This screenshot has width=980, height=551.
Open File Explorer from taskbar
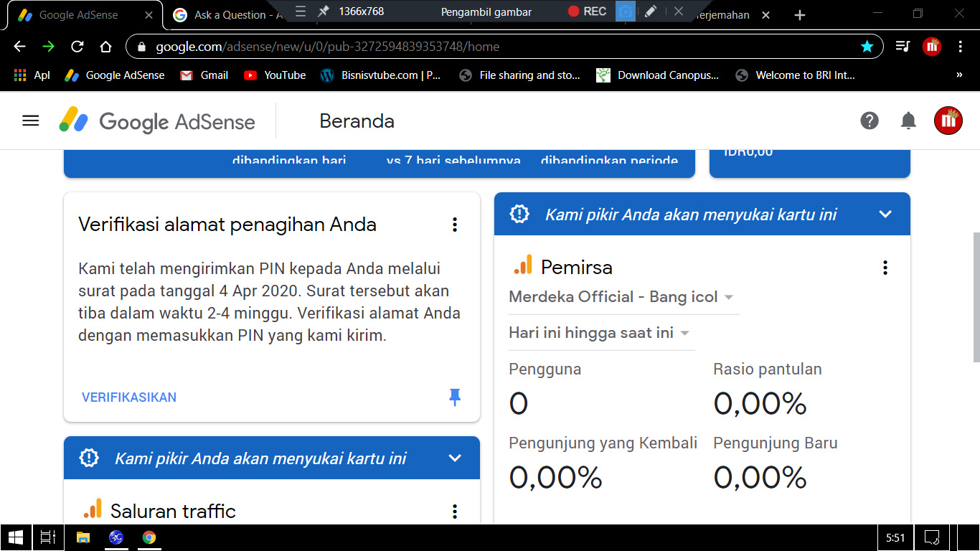click(83, 537)
